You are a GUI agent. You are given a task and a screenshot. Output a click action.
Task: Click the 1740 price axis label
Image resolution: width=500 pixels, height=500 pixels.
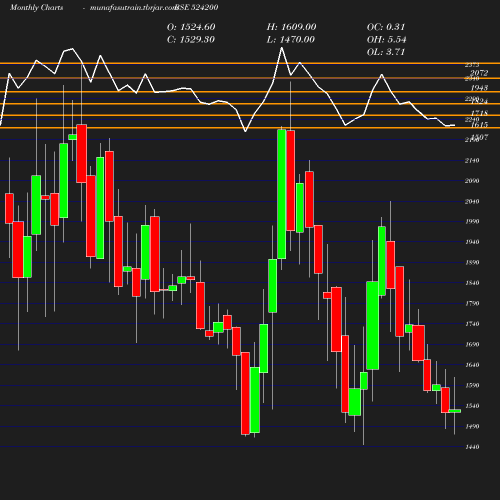[x=472, y=324]
